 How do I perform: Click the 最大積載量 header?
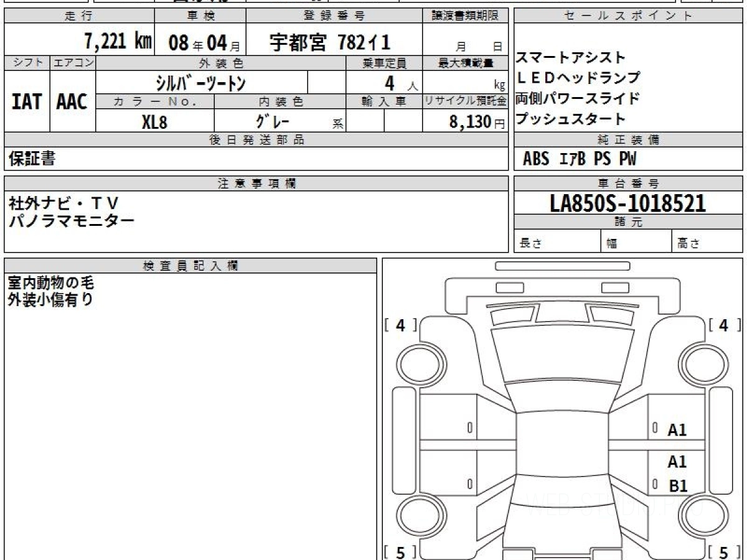pyautogui.click(x=465, y=63)
